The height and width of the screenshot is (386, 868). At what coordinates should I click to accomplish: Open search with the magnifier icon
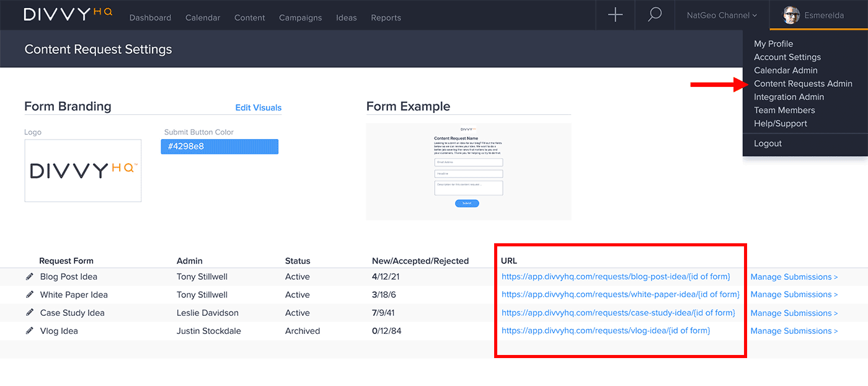point(655,15)
